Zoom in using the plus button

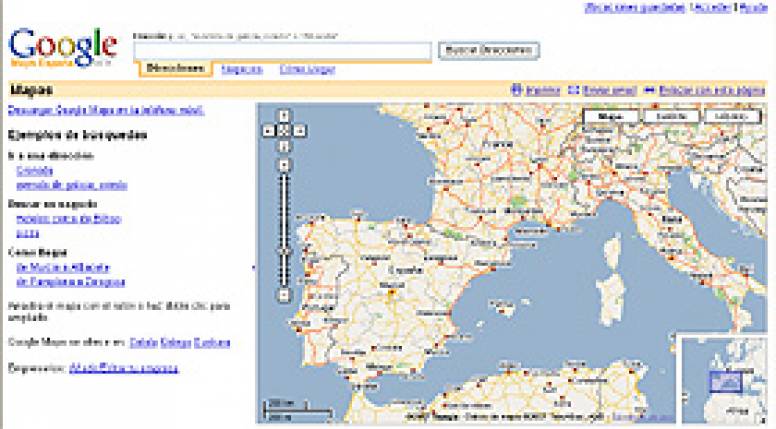[x=284, y=163]
